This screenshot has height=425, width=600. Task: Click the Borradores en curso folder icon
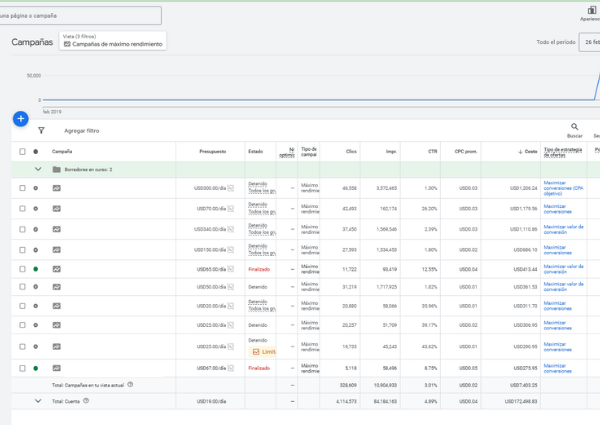pos(56,169)
